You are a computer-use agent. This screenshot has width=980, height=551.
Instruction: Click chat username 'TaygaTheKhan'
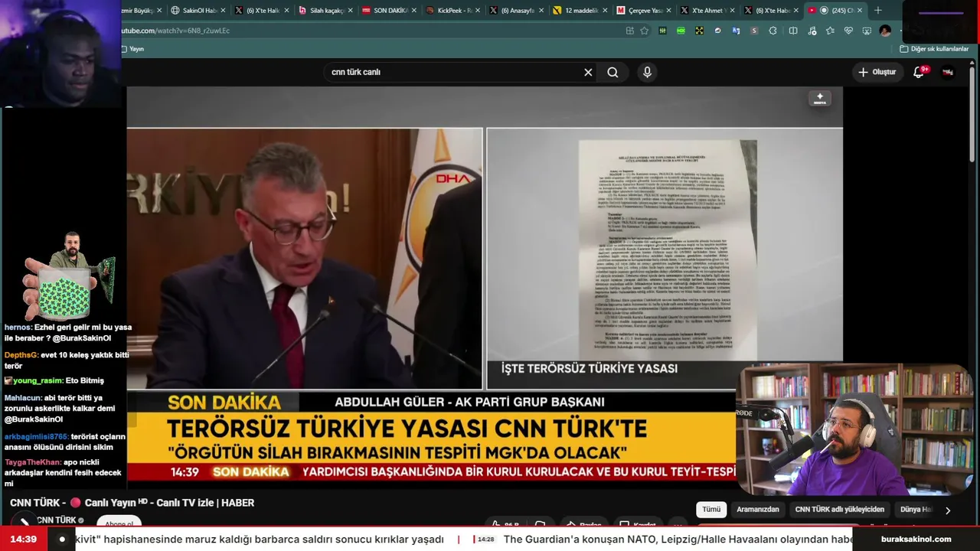point(32,463)
